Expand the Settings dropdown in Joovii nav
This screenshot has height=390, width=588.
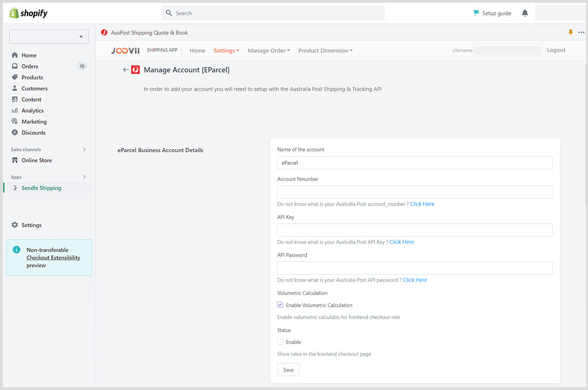point(226,51)
